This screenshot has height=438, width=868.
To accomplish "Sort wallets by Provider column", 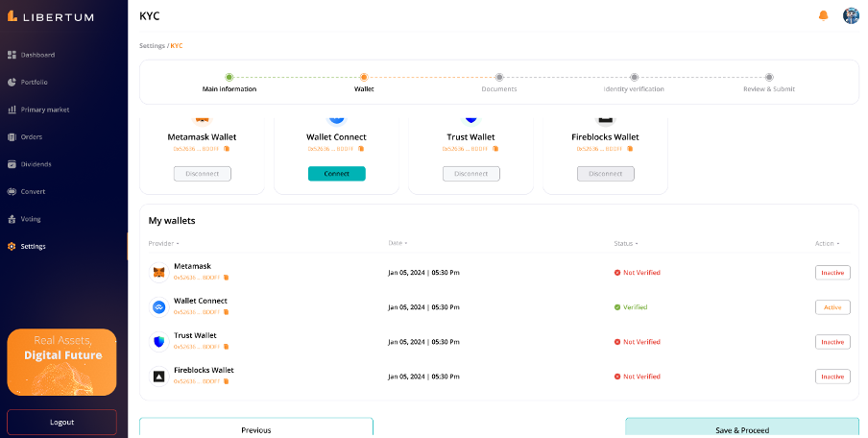I will (161, 244).
